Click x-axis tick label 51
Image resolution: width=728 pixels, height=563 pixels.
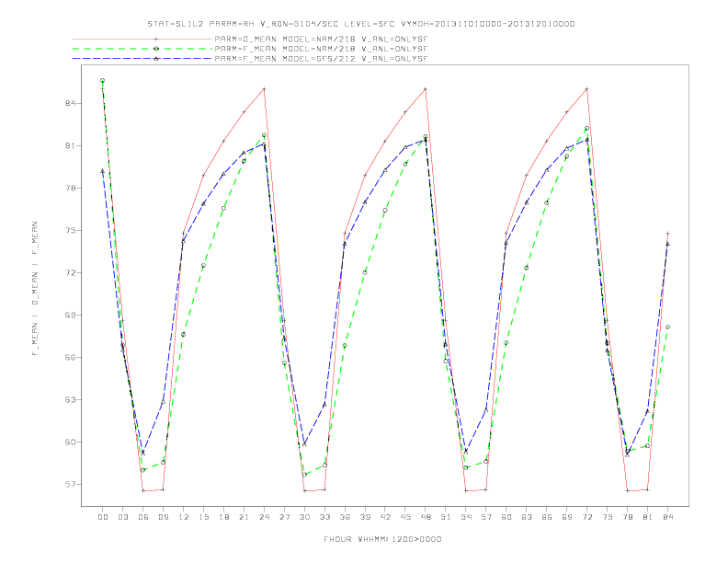point(446,517)
